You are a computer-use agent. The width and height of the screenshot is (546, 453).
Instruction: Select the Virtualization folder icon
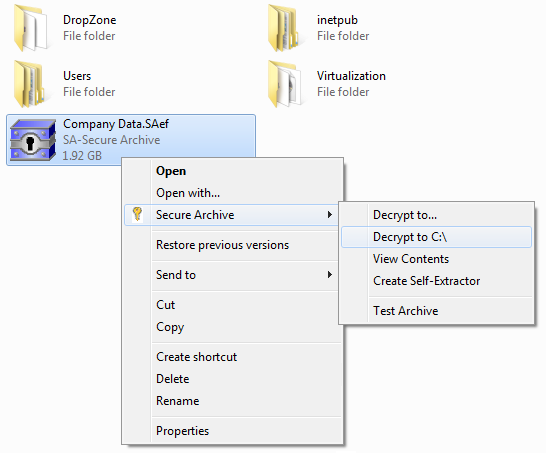[x=285, y=84]
